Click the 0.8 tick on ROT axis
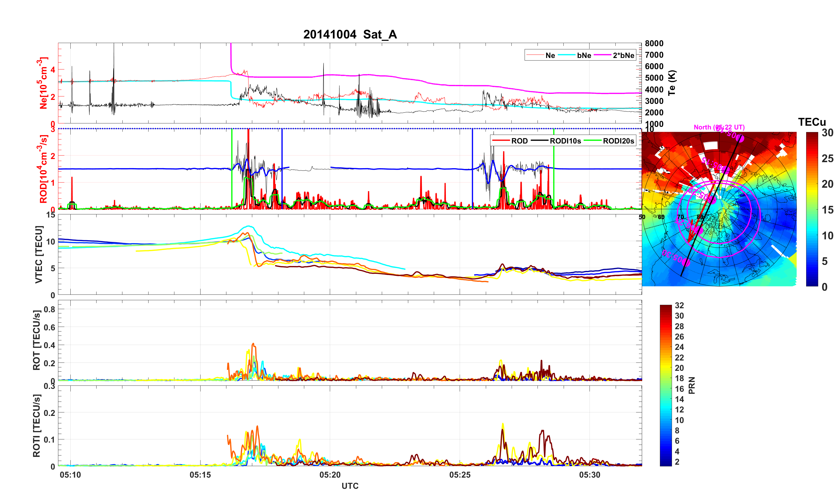The height and width of the screenshot is (504, 834). click(49, 309)
